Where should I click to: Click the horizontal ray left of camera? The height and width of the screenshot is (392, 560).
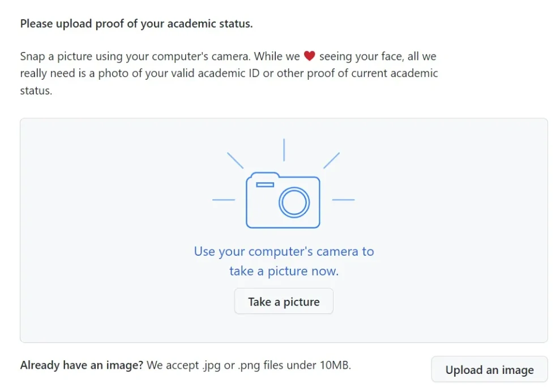(x=223, y=200)
